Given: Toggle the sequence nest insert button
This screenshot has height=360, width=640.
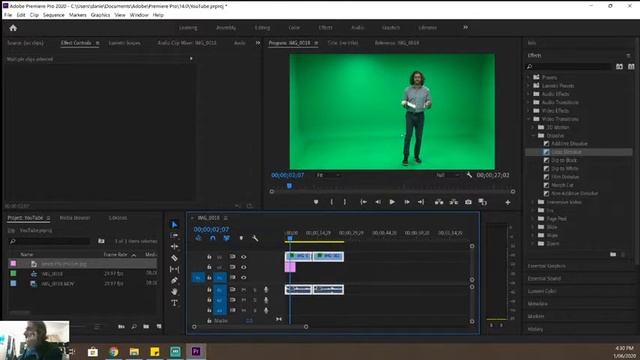Looking at the screenshot, I should tap(198, 238).
